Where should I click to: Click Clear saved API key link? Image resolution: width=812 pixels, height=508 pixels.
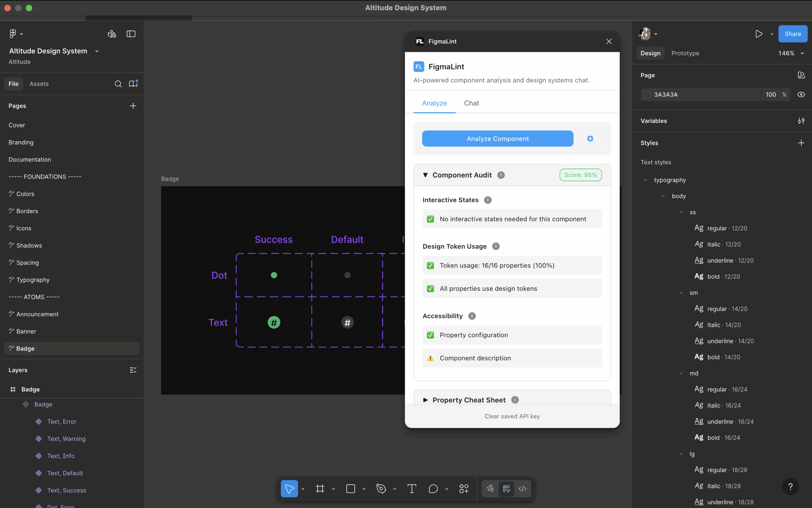point(512,416)
